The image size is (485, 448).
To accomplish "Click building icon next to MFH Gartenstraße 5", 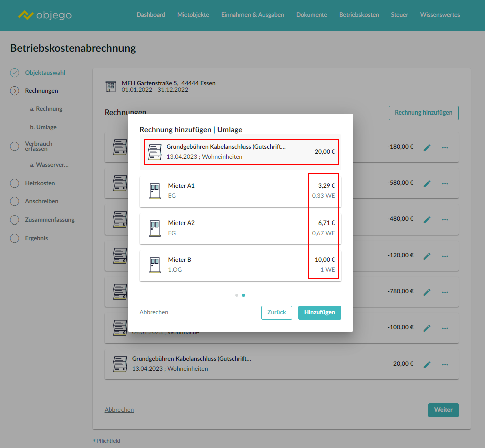I will 111,86.
